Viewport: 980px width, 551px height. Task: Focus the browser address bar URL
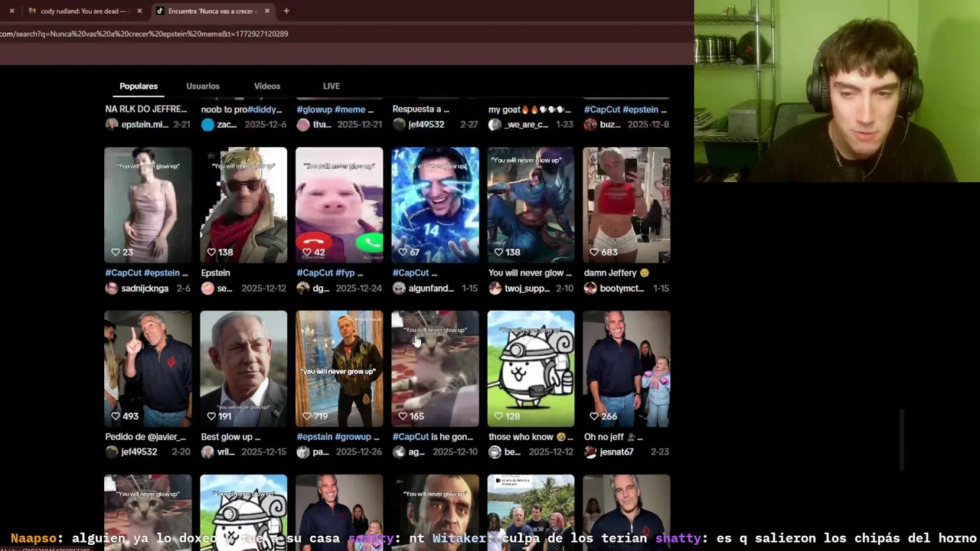144,34
